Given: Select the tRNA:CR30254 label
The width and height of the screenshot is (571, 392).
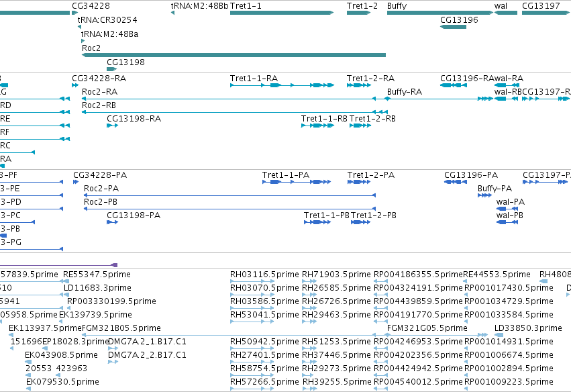Looking at the screenshot, I should (107, 19).
